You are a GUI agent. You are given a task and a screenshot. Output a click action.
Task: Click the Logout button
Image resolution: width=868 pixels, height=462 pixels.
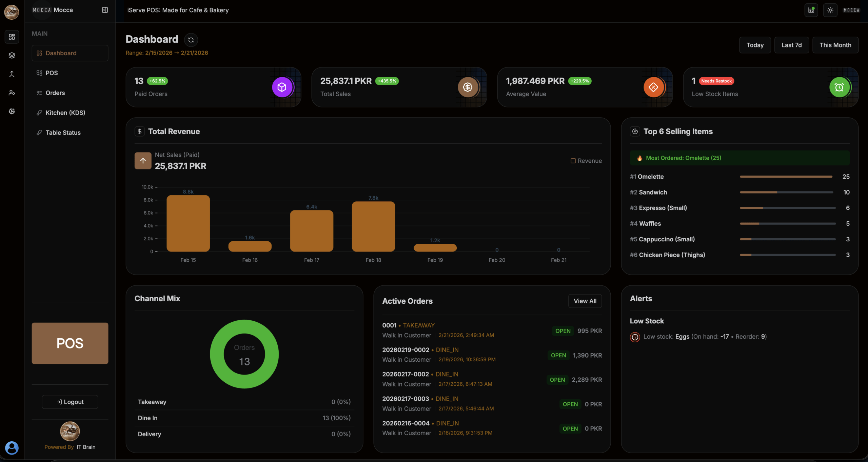point(70,402)
